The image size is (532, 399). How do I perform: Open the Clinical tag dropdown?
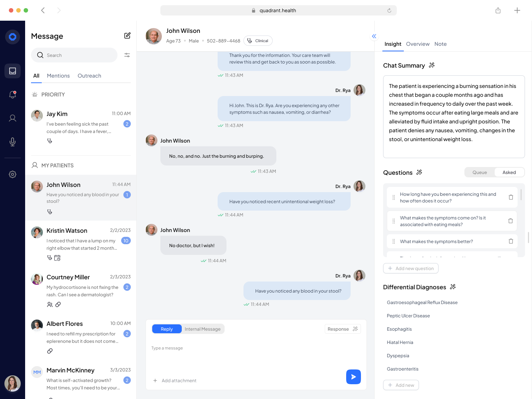pyautogui.click(x=258, y=41)
